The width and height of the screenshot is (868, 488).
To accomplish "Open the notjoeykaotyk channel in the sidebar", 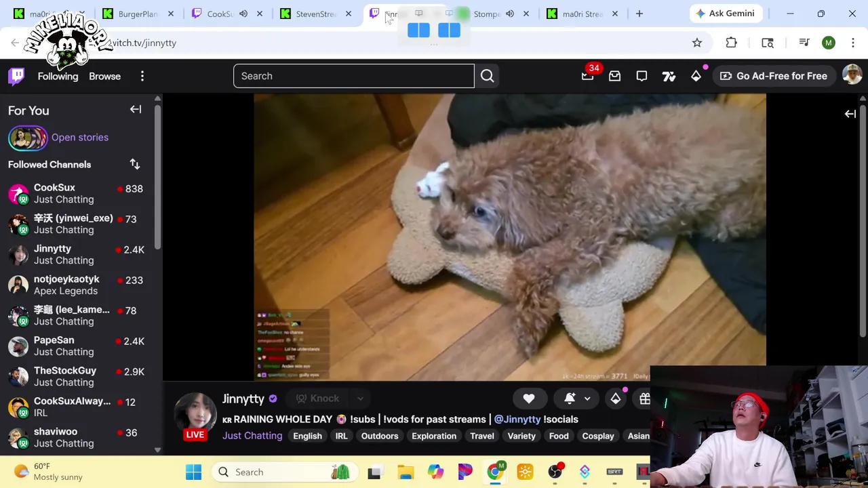I will coord(80,285).
